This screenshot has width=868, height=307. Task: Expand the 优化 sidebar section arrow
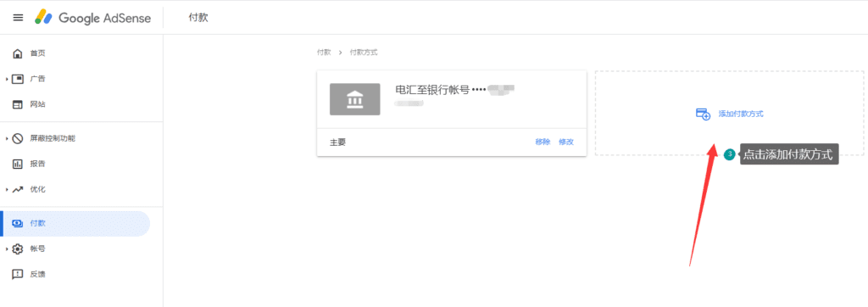7,189
